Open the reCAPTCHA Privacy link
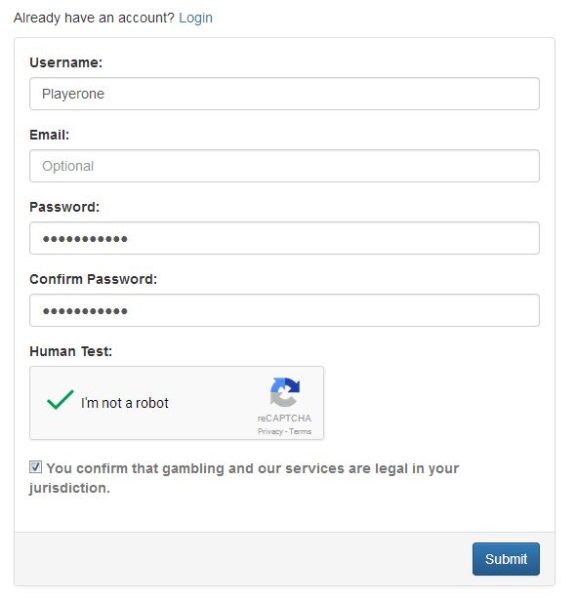The image size is (577, 600). click(x=270, y=431)
